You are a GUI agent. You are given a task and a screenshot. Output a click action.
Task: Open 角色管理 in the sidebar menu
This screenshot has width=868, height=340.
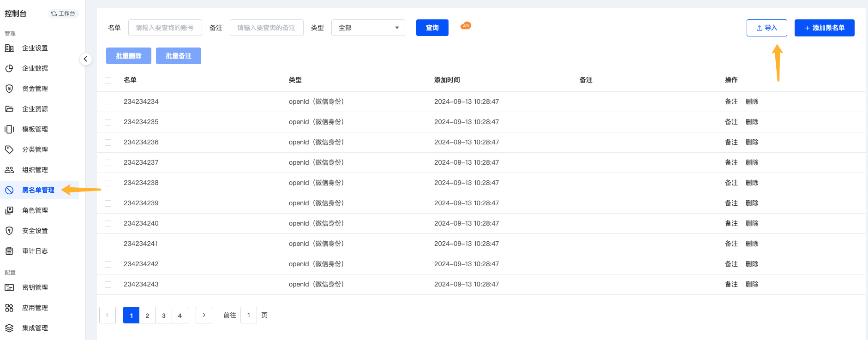coord(35,210)
